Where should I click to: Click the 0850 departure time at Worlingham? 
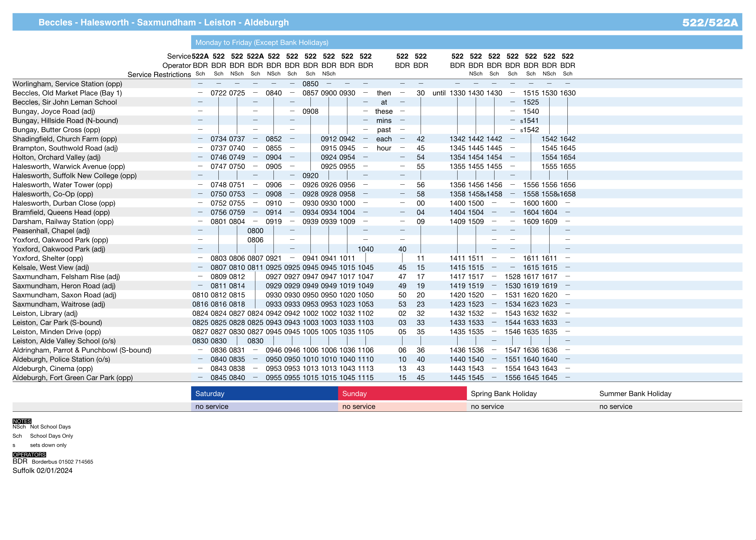pos(310,84)
